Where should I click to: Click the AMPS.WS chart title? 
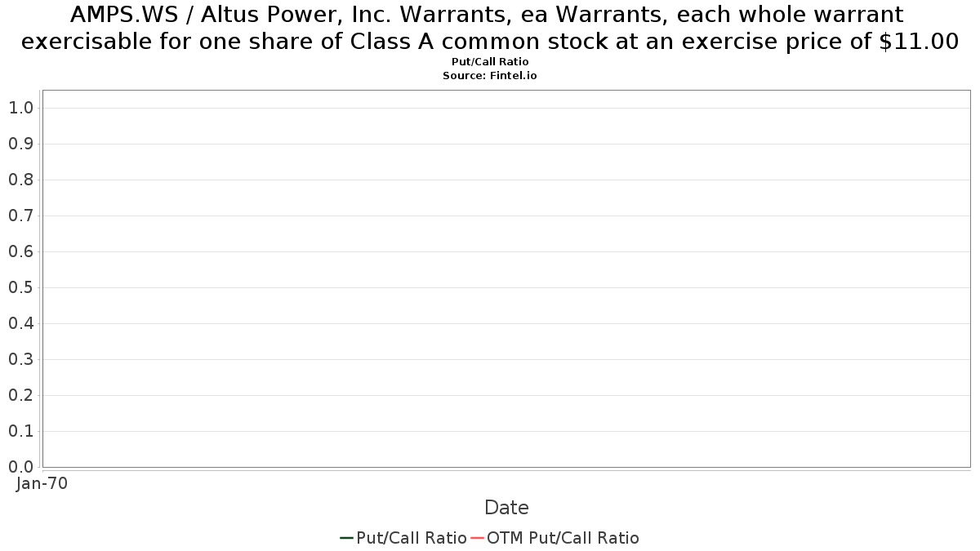coord(490,28)
